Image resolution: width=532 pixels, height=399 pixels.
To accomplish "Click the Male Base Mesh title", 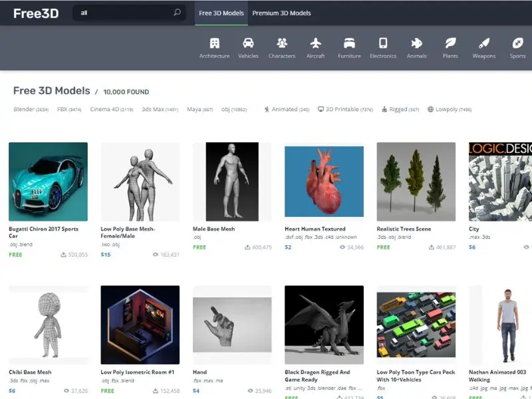I will pyautogui.click(x=213, y=229).
